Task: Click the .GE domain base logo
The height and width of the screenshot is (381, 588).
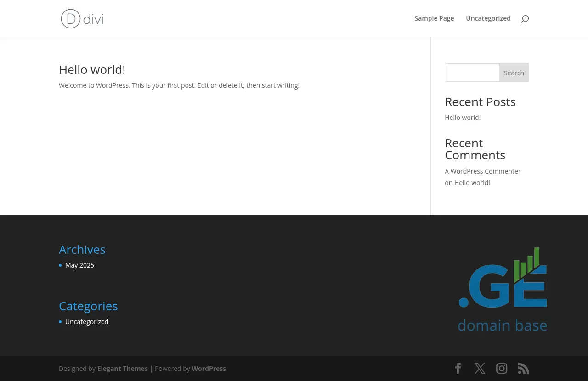Action: 503,290
